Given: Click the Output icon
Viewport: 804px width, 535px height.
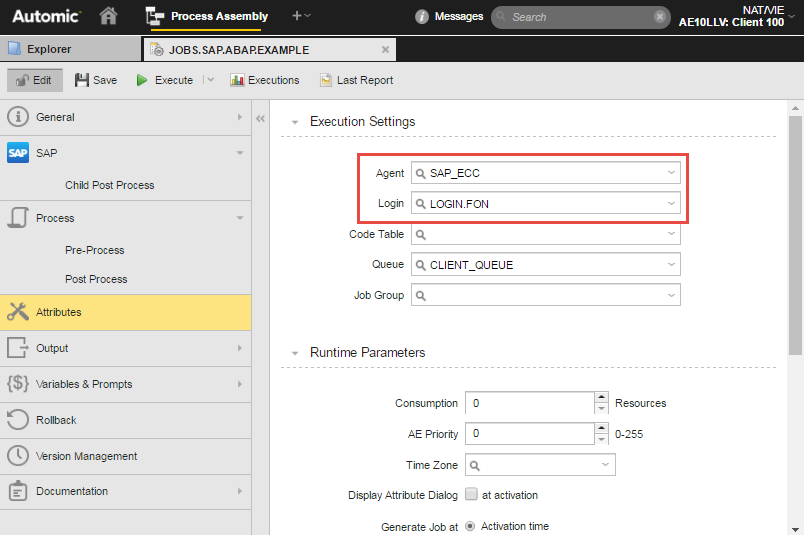Looking at the screenshot, I should click(x=18, y=348).
